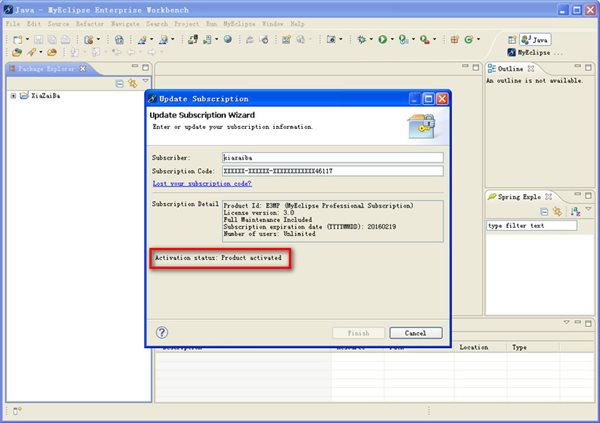Minimize the Package Explorer view panel

point(135,67)
